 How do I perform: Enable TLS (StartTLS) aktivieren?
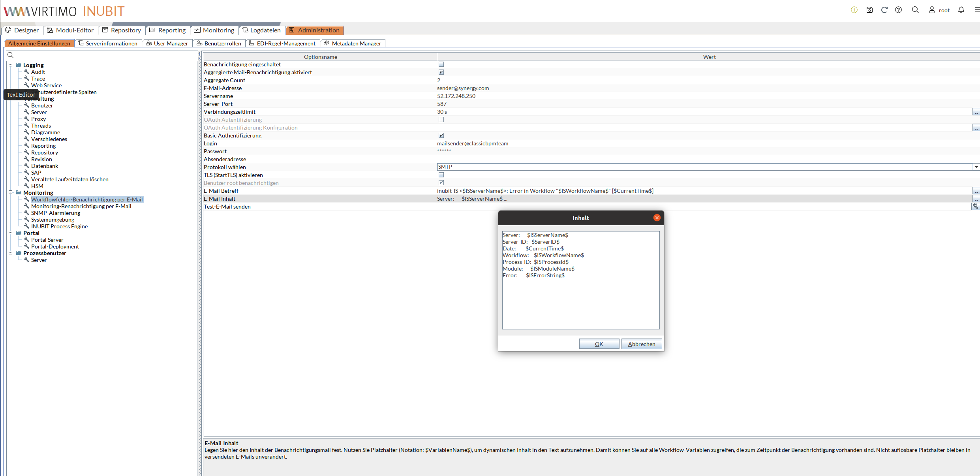pos(441,175)
